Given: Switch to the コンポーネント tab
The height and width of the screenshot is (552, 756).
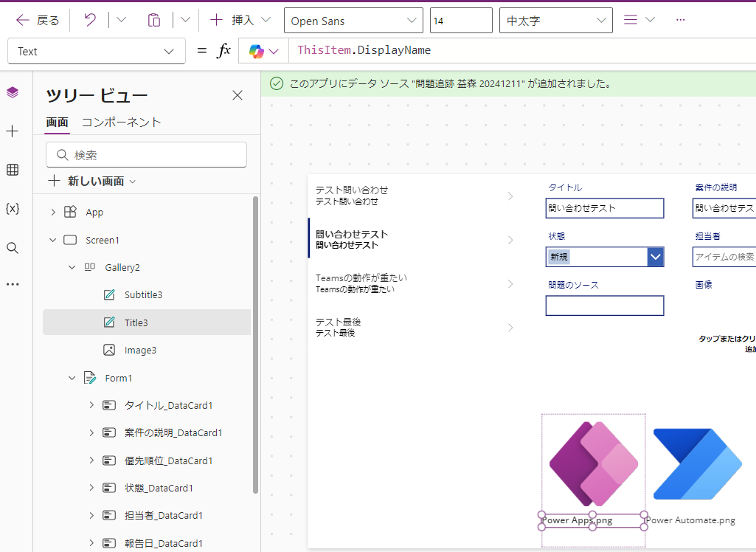Looking at the screenshot, I should (121, 122).
